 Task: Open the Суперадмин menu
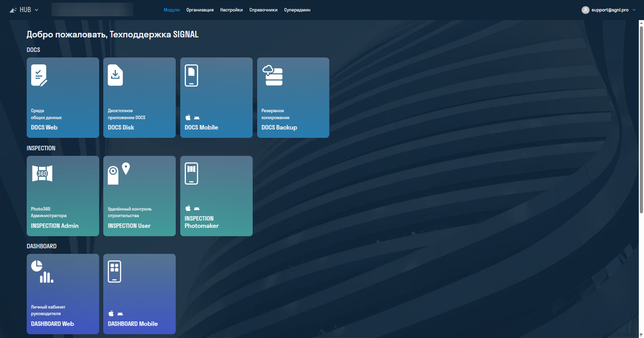pos(297,10)
